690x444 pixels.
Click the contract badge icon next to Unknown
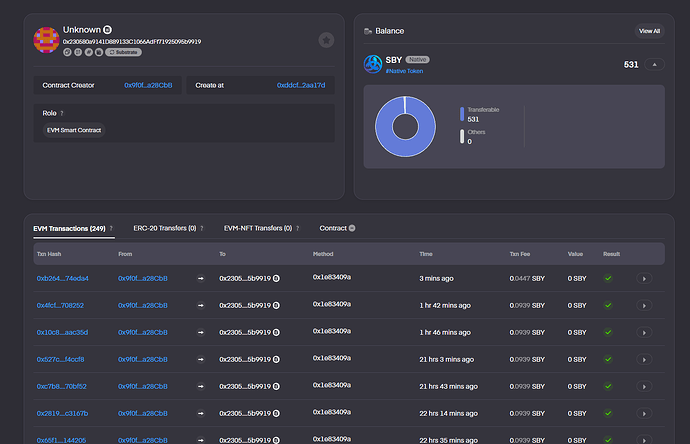click(108, 31)
